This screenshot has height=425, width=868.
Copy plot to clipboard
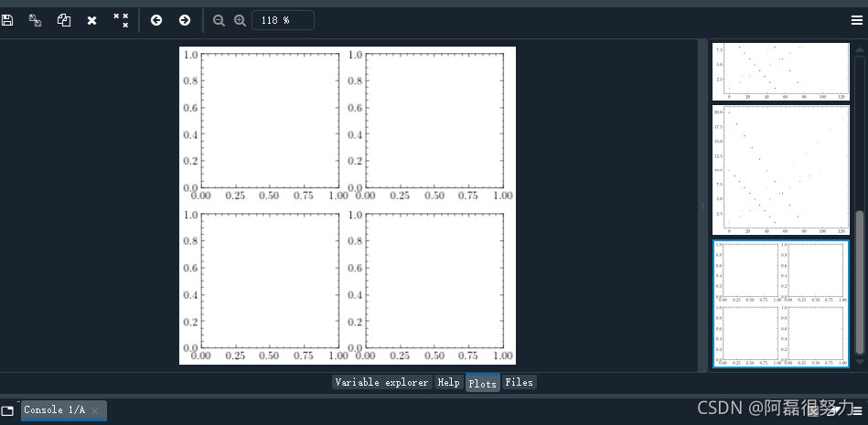click(63, 20)
